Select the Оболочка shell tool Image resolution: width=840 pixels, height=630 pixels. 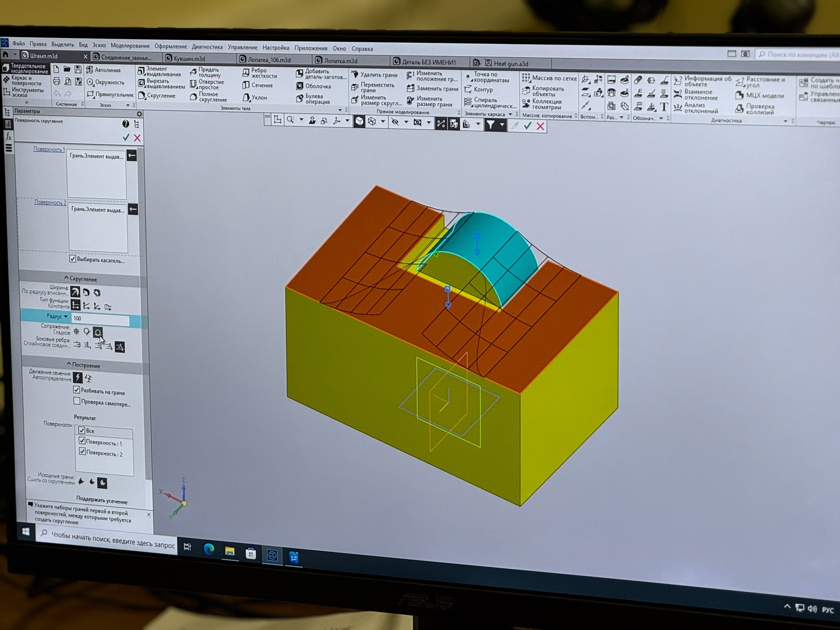(299, 86)
